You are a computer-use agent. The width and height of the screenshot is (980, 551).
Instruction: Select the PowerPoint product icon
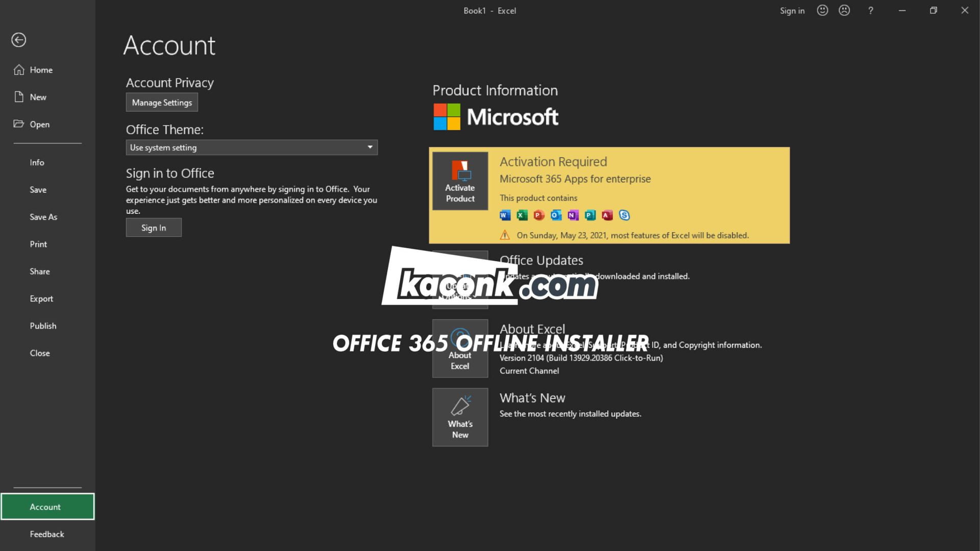538,215
